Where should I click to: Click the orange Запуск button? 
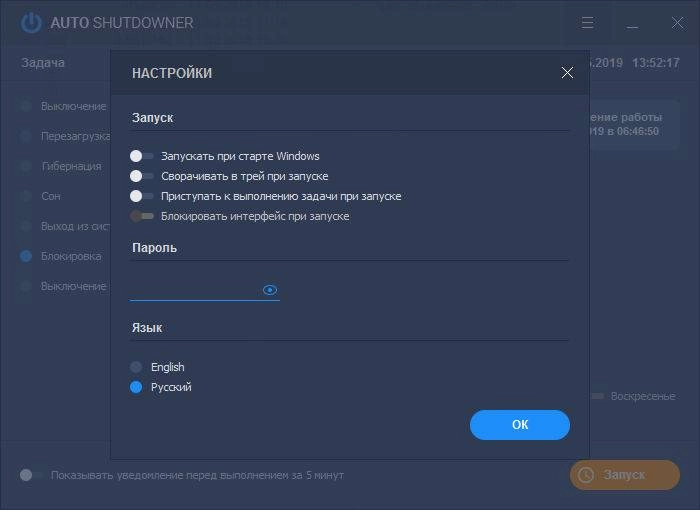625,475
